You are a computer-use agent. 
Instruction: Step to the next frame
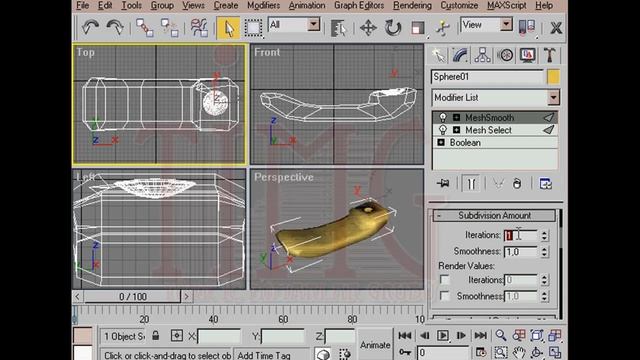461,336
